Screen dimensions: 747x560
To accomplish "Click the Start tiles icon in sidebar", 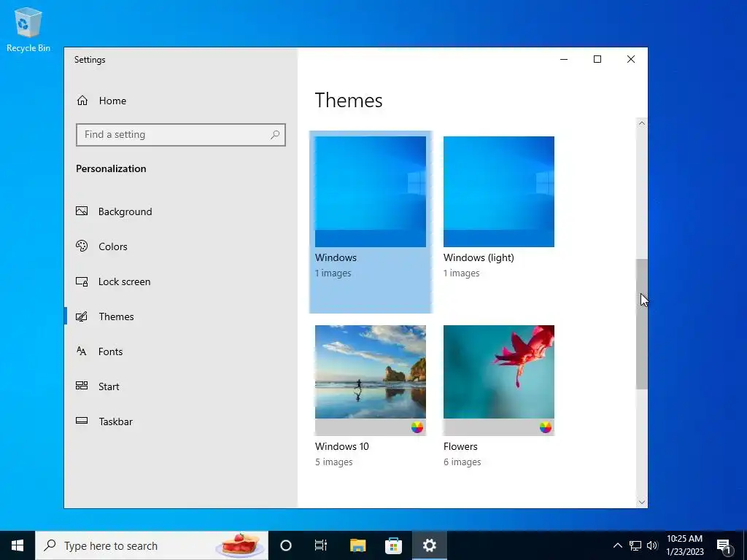I will coord(82,386).
